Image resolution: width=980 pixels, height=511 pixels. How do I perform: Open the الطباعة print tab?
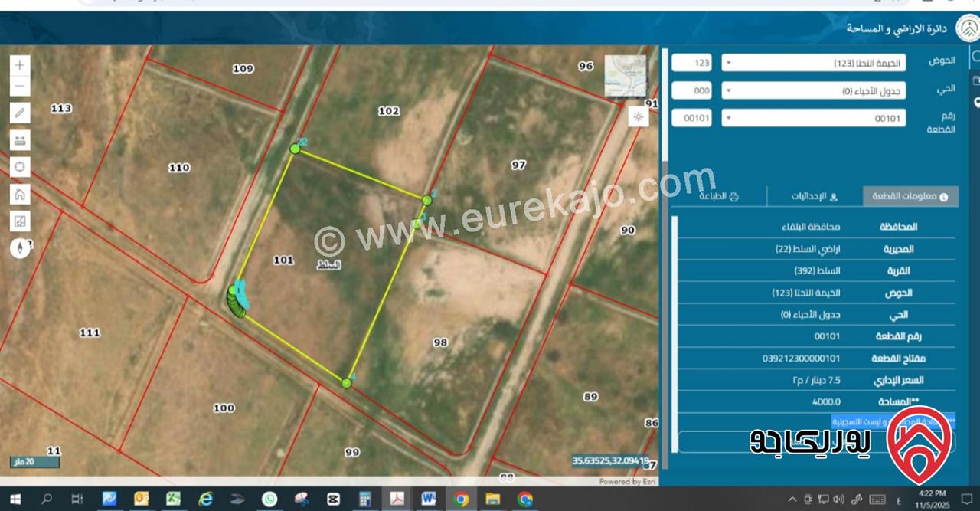(x=719, y=197)
